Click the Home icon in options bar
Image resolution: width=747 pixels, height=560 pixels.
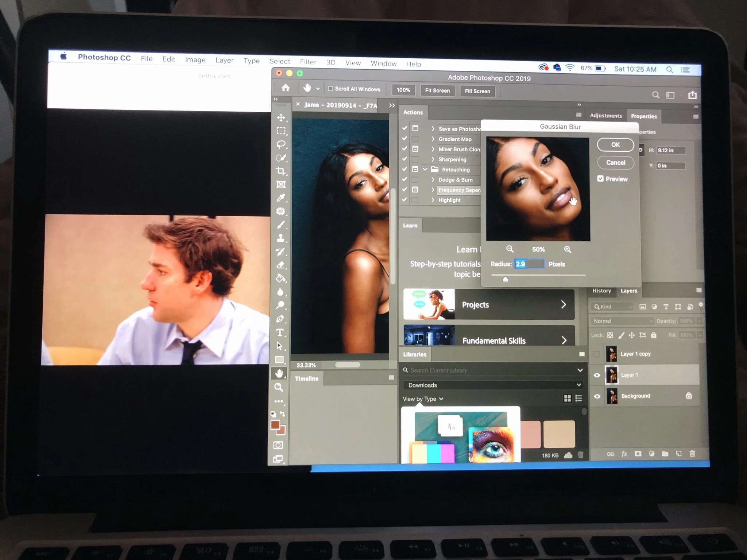coord(286,88)
